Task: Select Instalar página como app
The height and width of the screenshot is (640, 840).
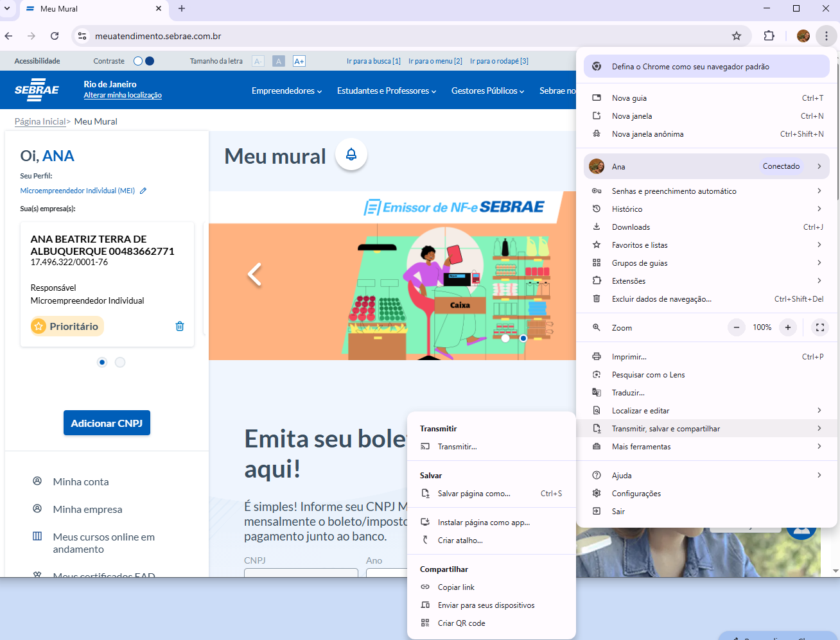Action: pyautogui.click(x=491, y=522)
